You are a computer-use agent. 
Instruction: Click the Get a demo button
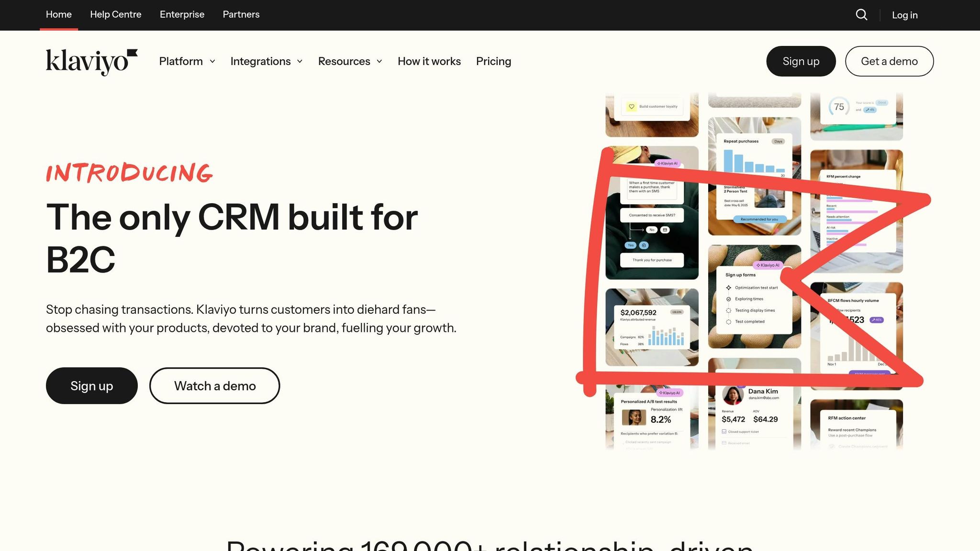click(x=889, y=61)
